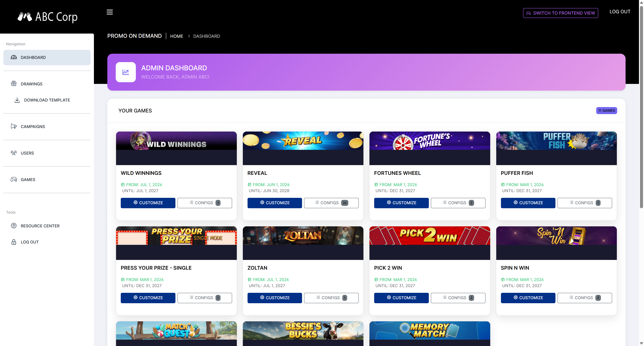Viewport: 644px width, 346px height.
Task: Customize the Spin N Win game
Action: click(528, 298)
